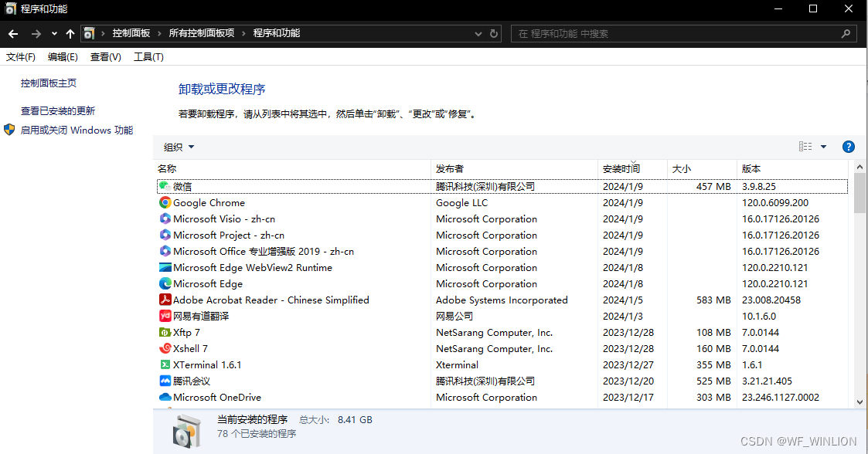
Task: Open 启用或关闭 Windows 功能 link
Action: pos(77,130)
